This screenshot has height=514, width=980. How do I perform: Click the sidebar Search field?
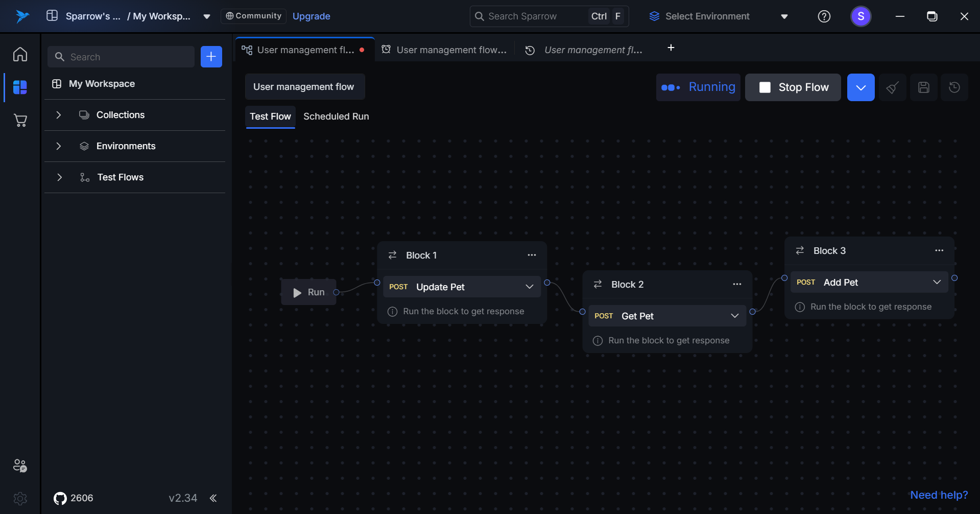122,57
